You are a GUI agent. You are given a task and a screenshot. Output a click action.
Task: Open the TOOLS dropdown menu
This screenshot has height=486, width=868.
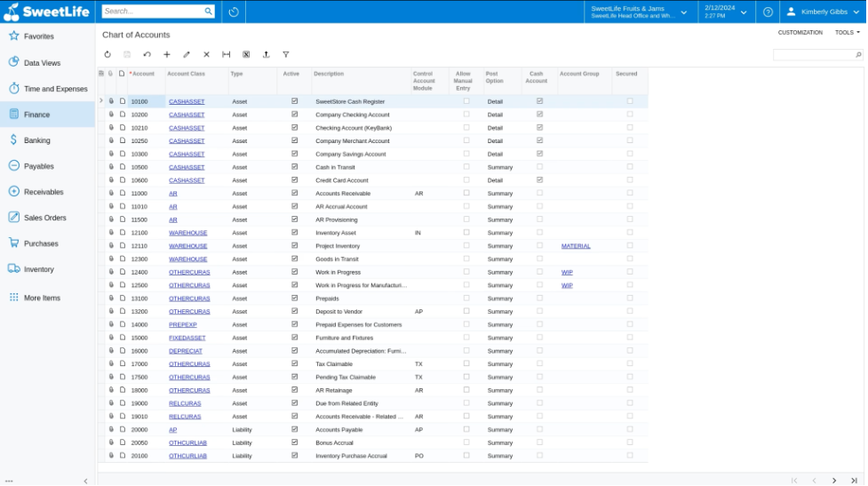[x=848, y=33]
